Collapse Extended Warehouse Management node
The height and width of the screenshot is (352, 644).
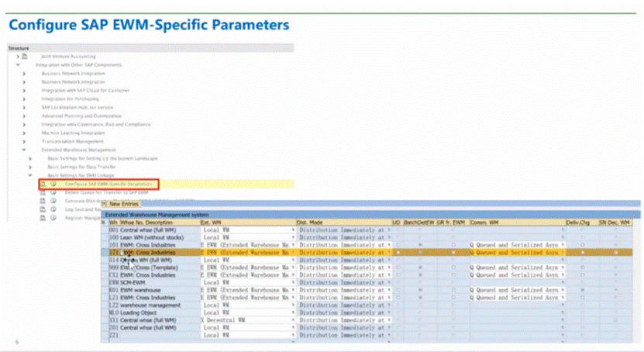pyautogui.click(x=24, y=150)
